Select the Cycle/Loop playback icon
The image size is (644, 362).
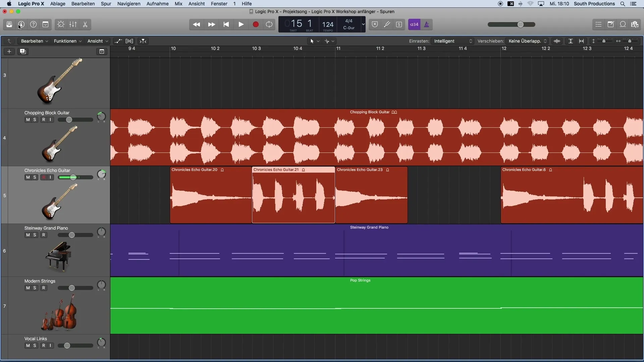click(x=269, y=24)
